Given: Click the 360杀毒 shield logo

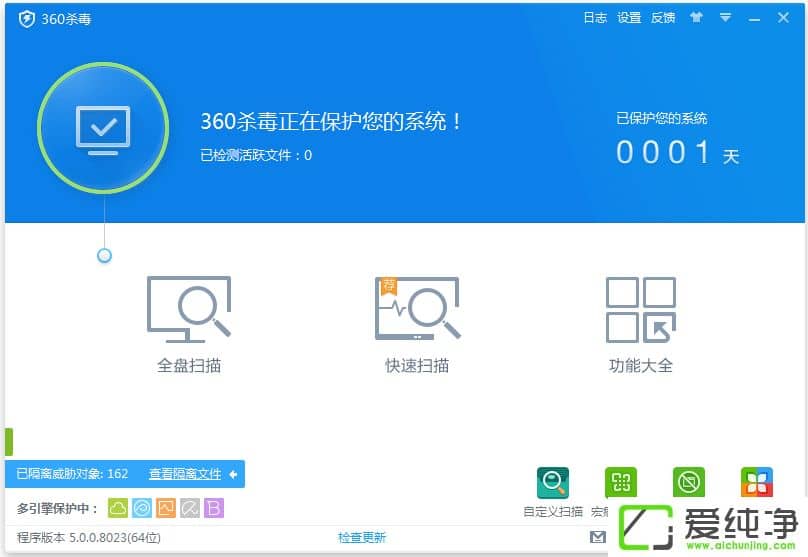Looking at the screenshot, I should click(27, 19).
